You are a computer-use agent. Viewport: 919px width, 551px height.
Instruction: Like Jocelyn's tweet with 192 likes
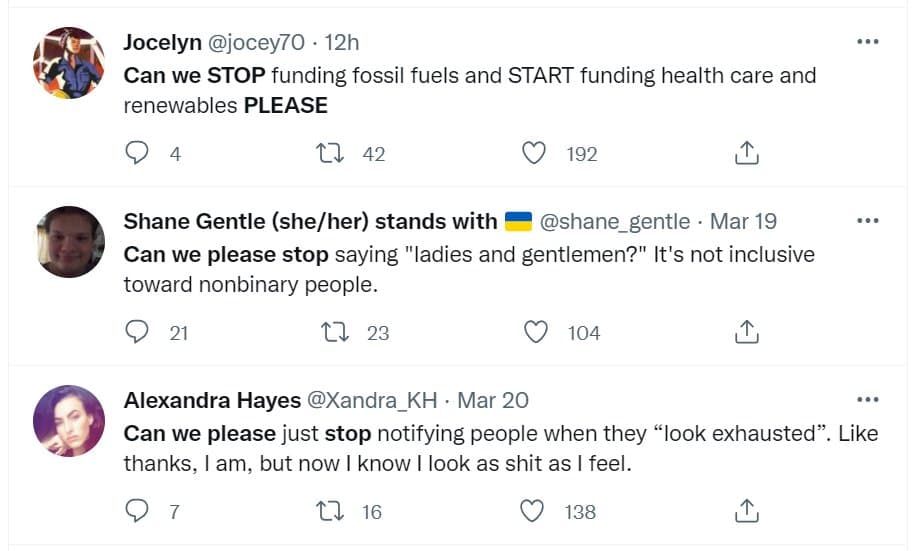[x=536, y=153]
